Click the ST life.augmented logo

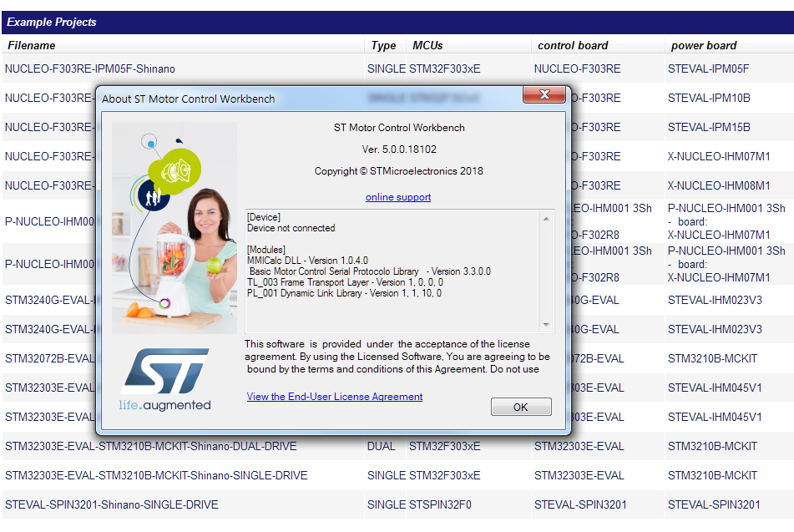pyautogui.click(x=164, y=379)
